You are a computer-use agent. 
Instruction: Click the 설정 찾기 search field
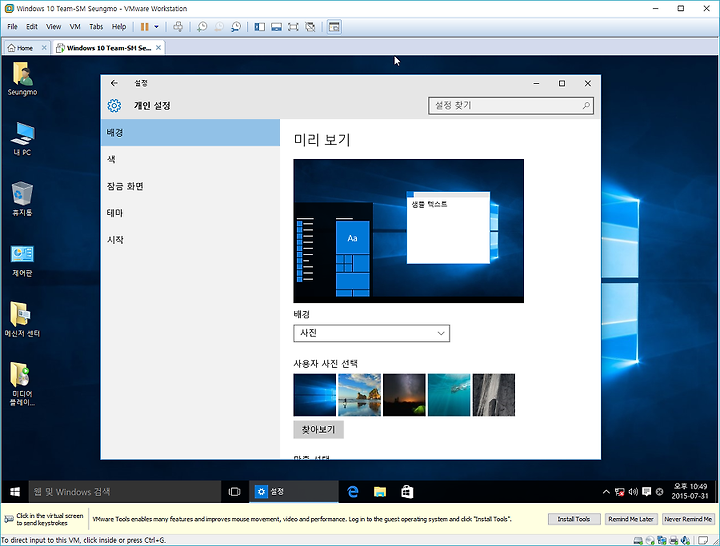(511, 106)
